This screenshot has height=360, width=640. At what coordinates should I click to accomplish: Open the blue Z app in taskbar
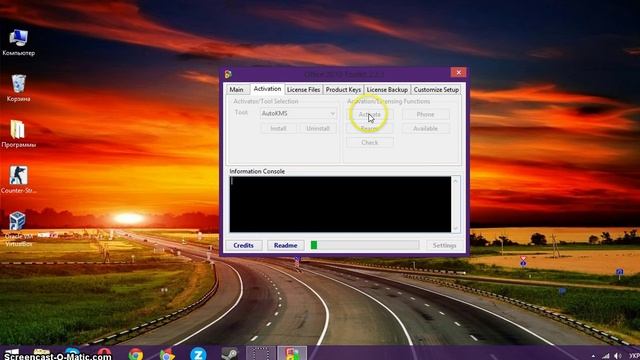coord(198,354)
